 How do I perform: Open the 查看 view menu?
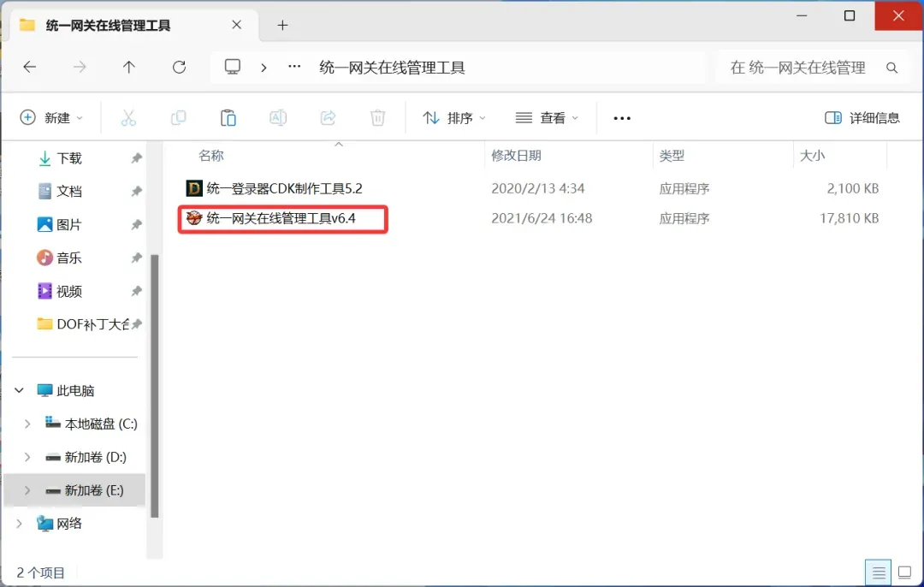pyautogui.click(x=548, y=118)
